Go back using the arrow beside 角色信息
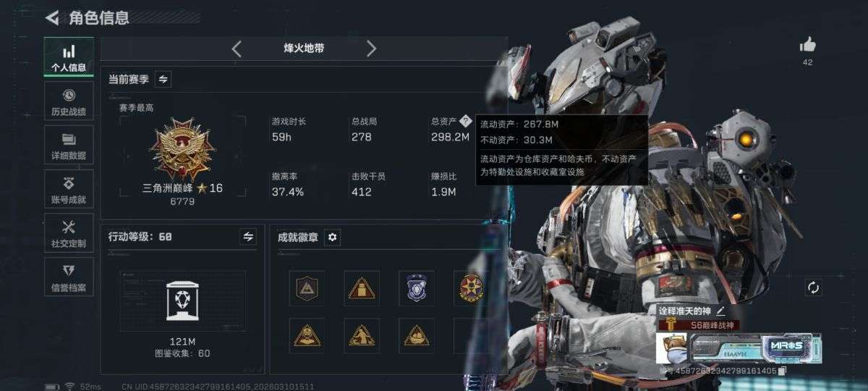The height and width of the screenshot is (391, 868). click(x=52, y=17)
